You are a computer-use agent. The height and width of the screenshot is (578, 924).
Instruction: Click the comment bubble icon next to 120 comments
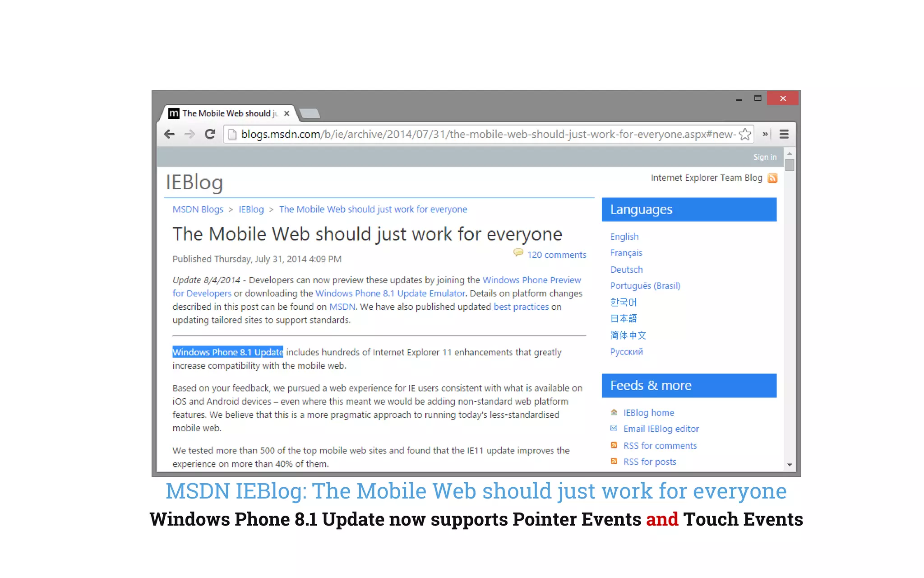(x=518, y=252)
